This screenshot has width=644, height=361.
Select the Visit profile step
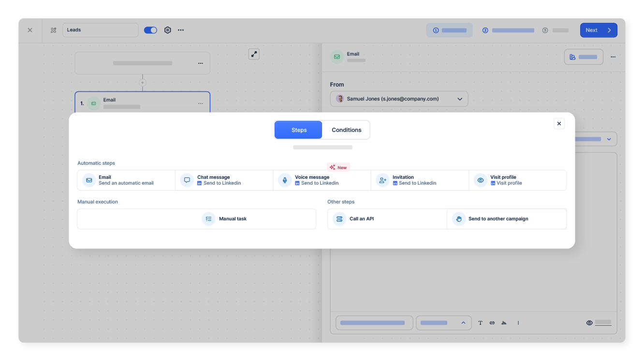(x=517, y=180)
